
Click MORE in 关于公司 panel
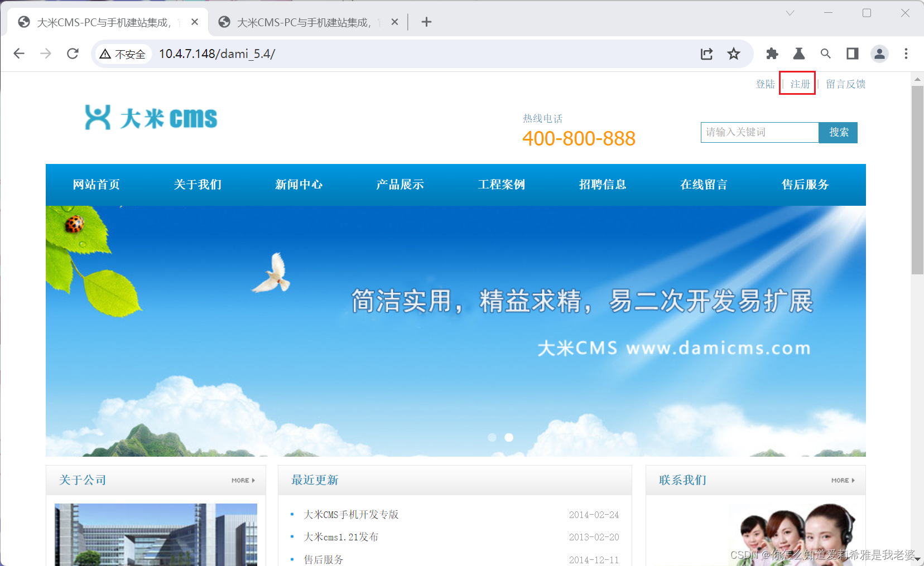click(243, 480)
